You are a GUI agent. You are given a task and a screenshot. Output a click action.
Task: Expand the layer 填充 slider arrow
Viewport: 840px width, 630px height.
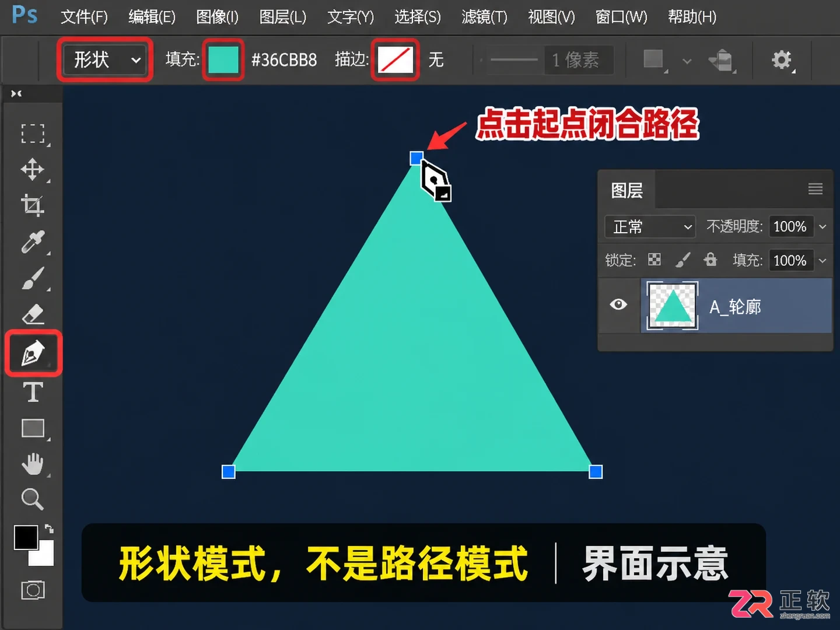tap(822, 260)
